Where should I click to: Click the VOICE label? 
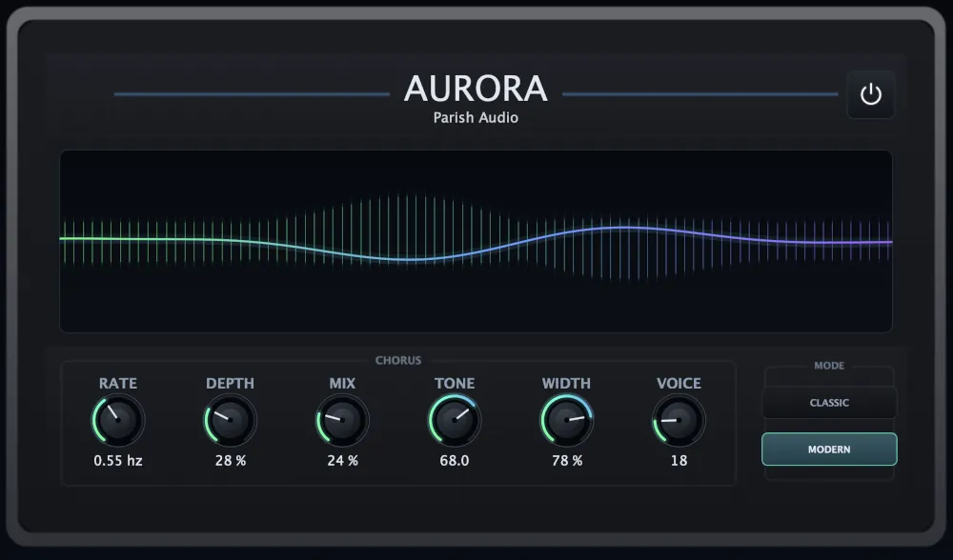(679, 383)
